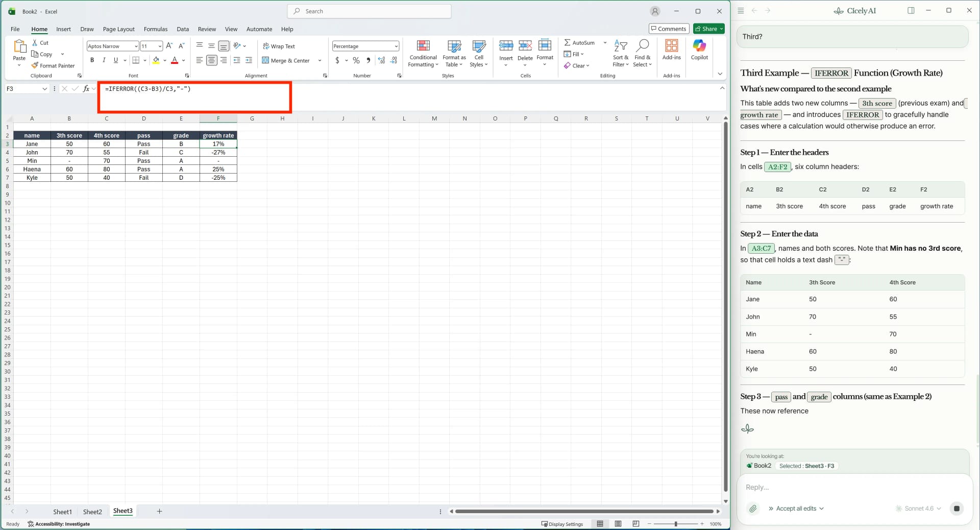Open Cell Styles gallery
Screen dimensions: 980x530
click(478, 53)
